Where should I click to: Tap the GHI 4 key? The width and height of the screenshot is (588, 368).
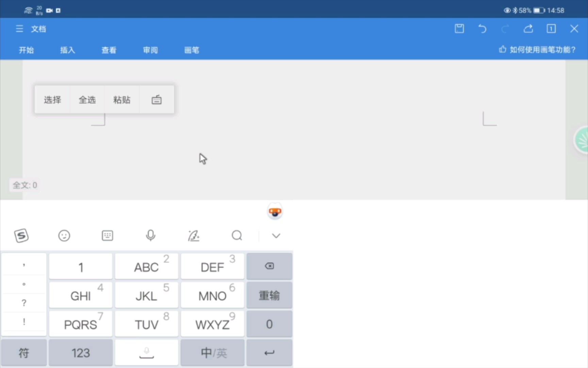pos(81,295)
